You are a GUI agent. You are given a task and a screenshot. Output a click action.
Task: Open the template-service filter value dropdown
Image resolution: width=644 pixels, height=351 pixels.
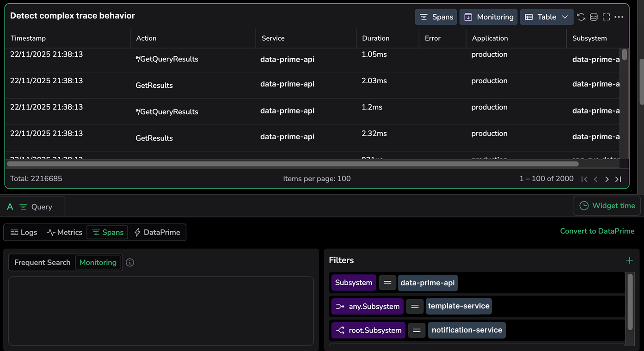click(x=459, y=306)
